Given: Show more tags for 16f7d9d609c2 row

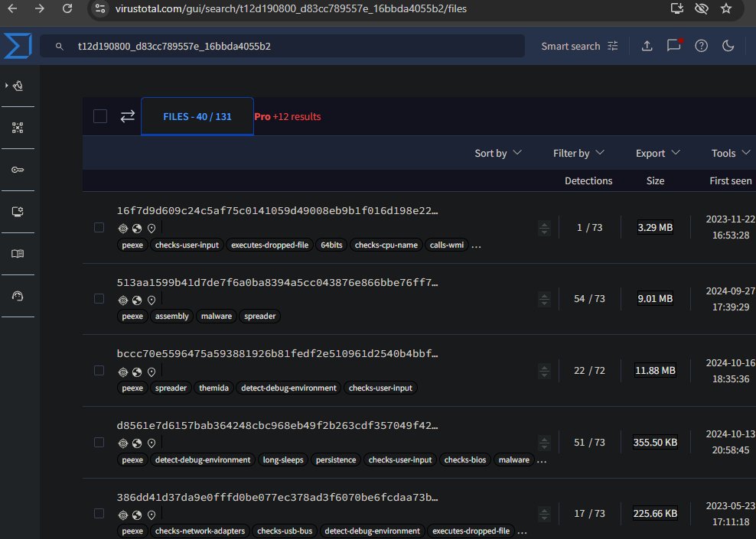Looking at the screenshot, I should [476, 246].
